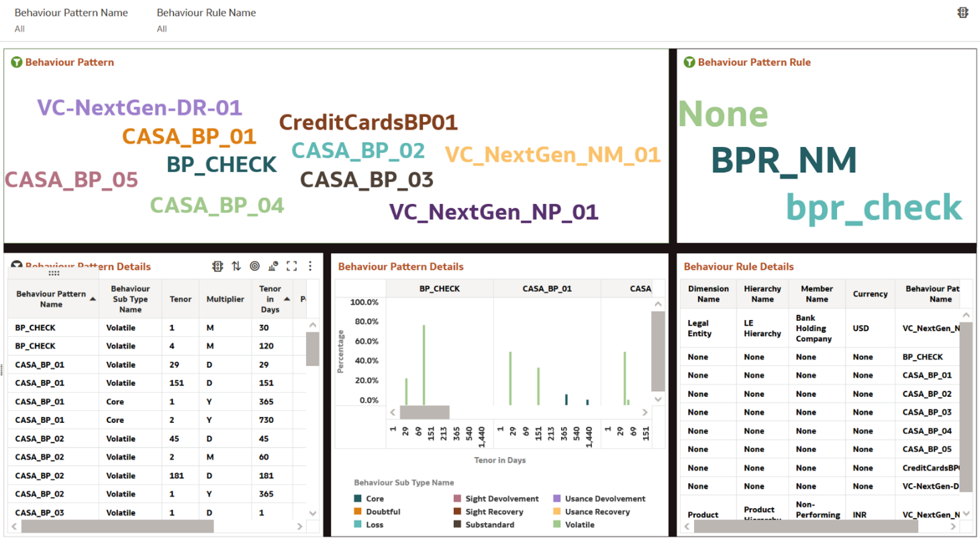Maximize the Behaviour Pattern Details table

(291, 266)
